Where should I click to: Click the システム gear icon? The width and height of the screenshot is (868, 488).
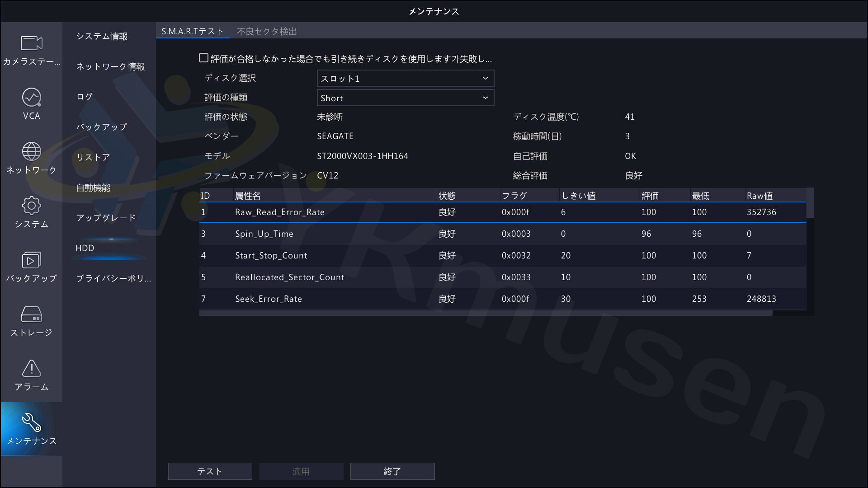click(x=31, y=211)
